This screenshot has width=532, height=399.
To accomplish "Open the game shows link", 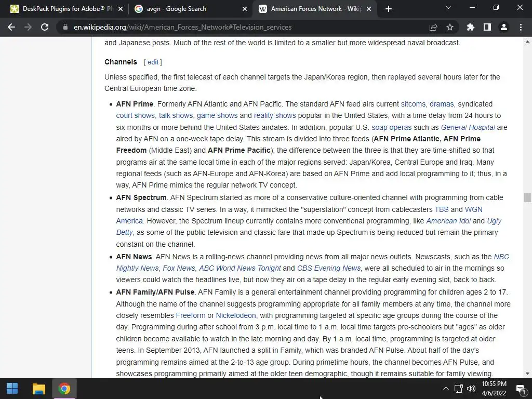I will click(x=217, y=116).
